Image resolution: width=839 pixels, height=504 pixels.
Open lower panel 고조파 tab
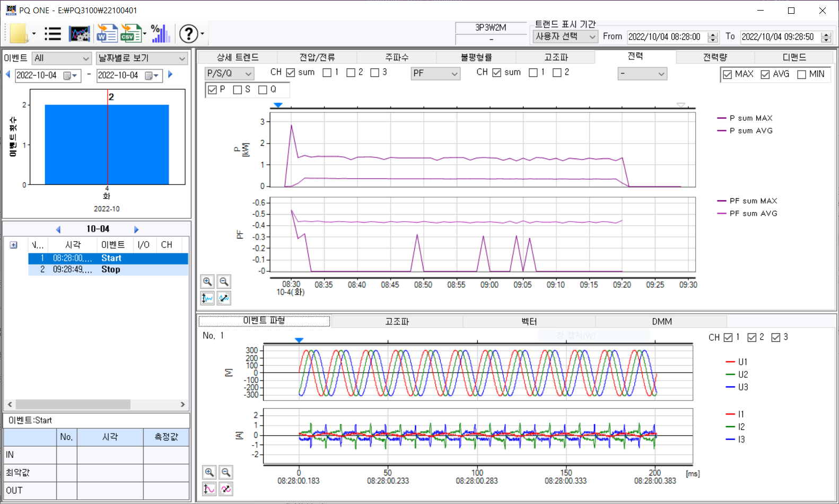(397, 322)
